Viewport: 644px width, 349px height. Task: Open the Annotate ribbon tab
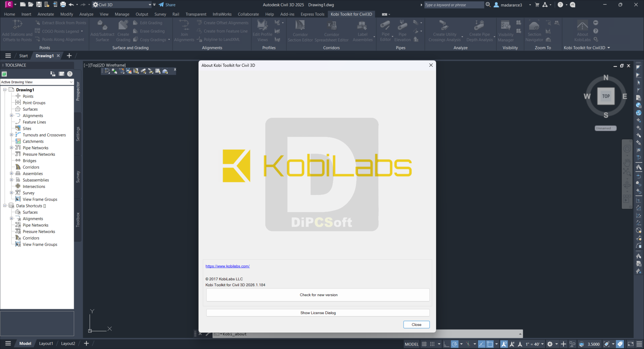(46, 14)
